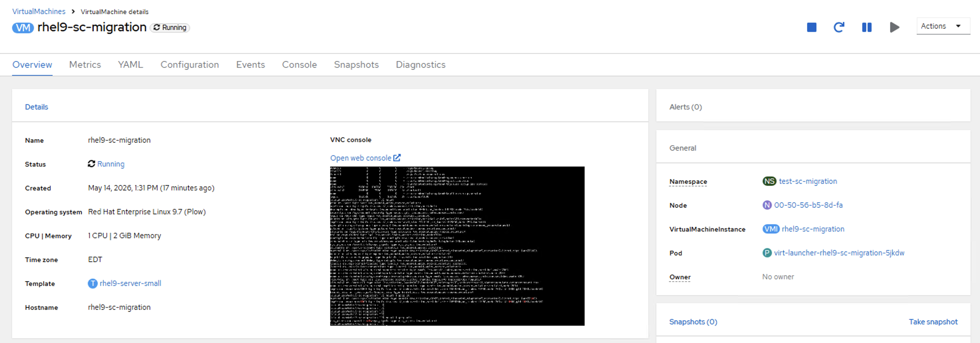Open pod virt-launcher-rhel9-sc-migration-5jkdw link
This screenshot has width=980, height=343.
point(839,253)
